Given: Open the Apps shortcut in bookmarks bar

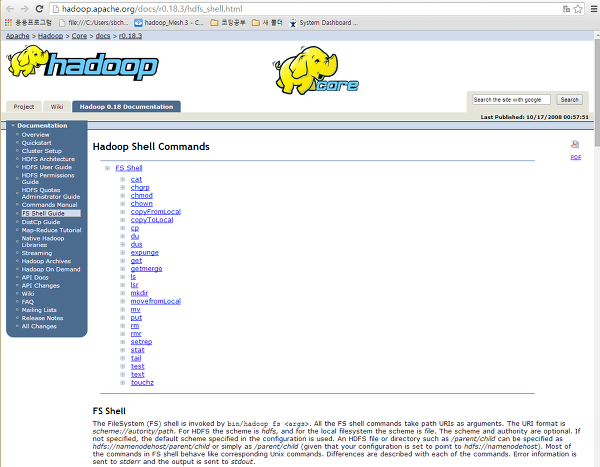Looking at the screenshot, I should click(28, 23).
